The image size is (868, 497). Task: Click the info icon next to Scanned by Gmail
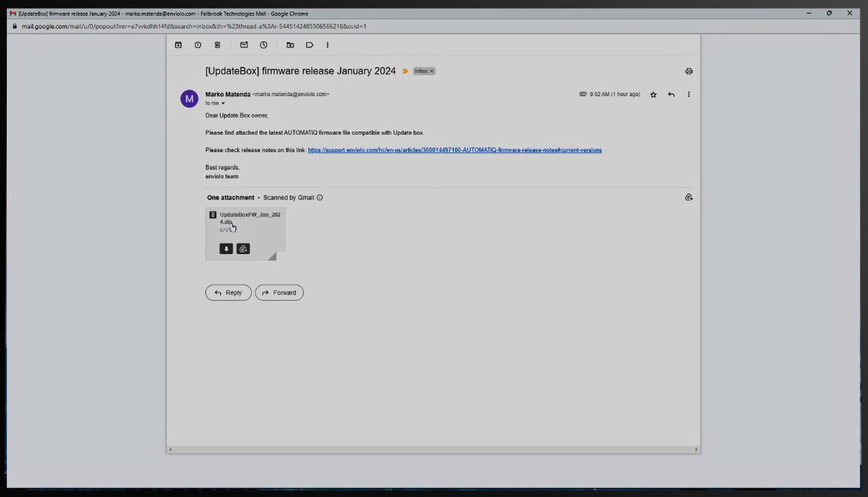319,197
